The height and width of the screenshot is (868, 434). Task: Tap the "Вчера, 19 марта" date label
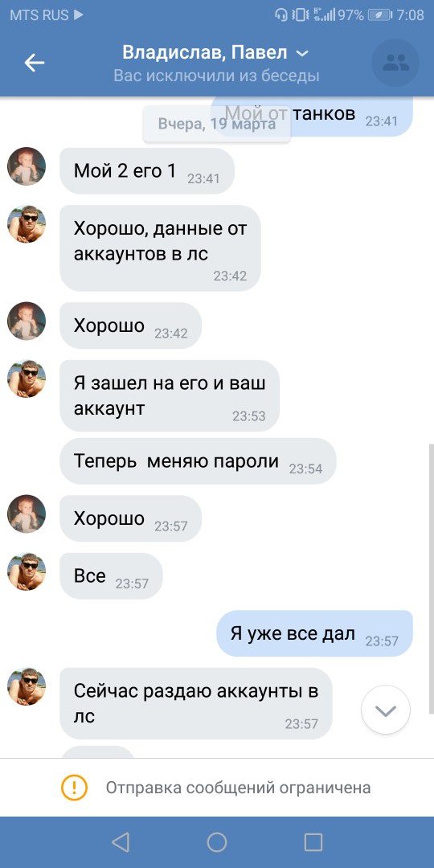217,124
